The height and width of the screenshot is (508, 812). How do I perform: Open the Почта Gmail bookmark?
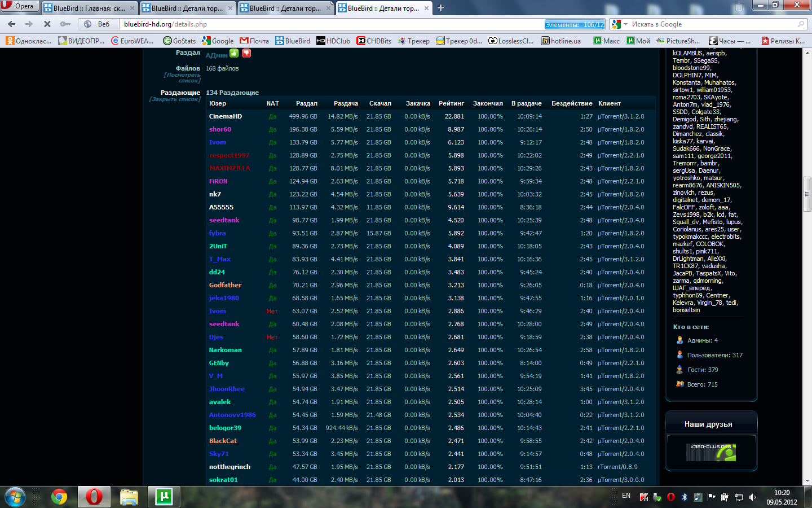click(x=254, y=41)
